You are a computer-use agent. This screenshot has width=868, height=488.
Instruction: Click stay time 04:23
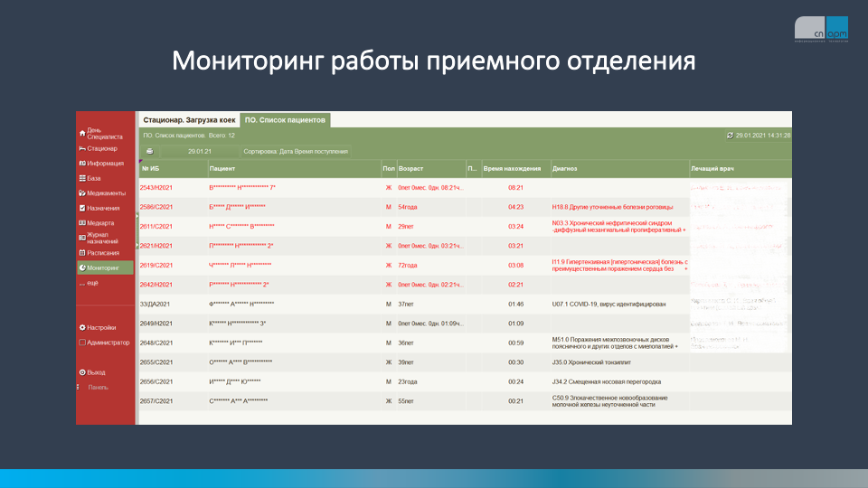(x=515, y=207)
